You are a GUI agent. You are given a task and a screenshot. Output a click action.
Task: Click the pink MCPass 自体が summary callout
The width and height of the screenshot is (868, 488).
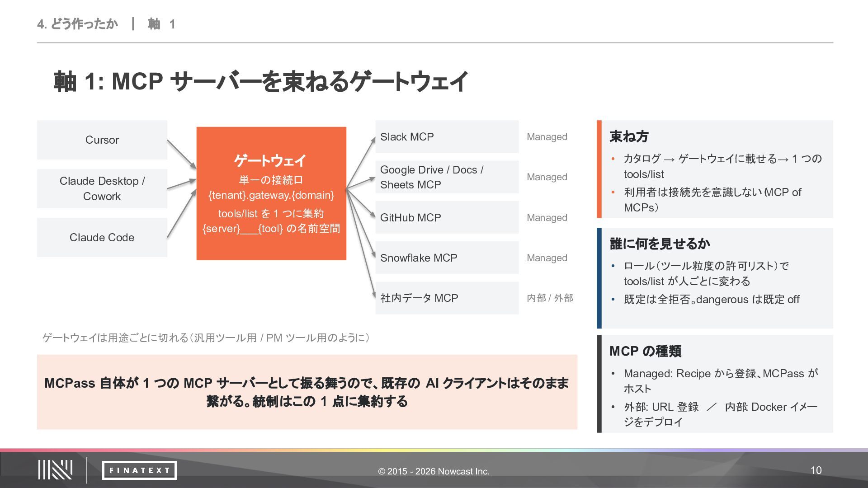pos(307,392)
